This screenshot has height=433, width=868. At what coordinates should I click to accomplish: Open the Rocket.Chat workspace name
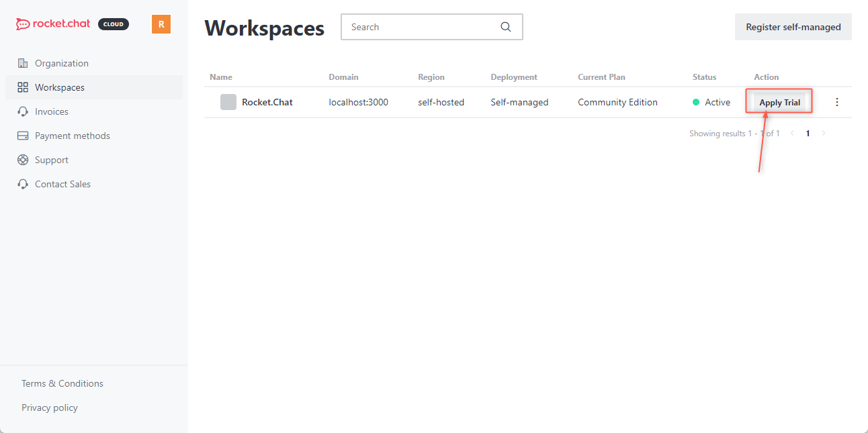coord(267,102)
